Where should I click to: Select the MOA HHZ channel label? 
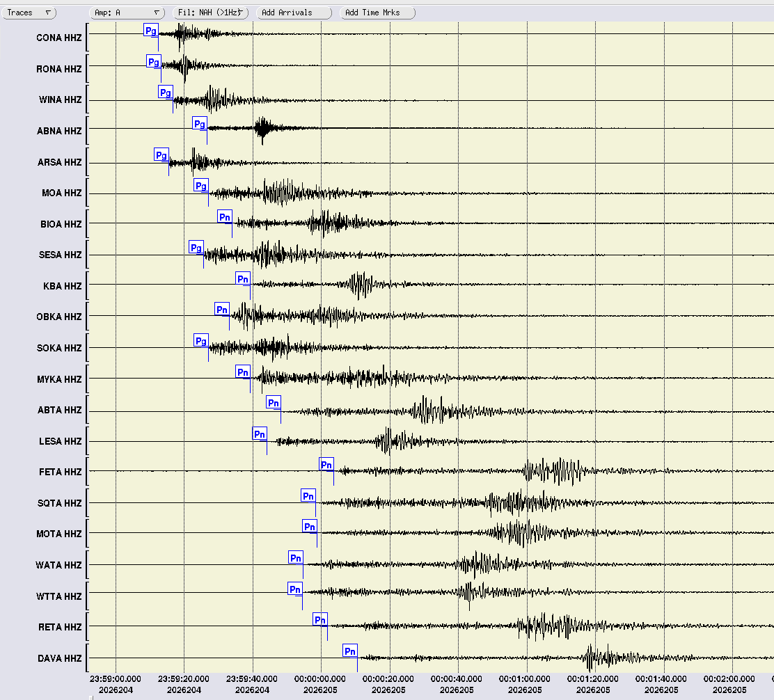pos(62,193)
